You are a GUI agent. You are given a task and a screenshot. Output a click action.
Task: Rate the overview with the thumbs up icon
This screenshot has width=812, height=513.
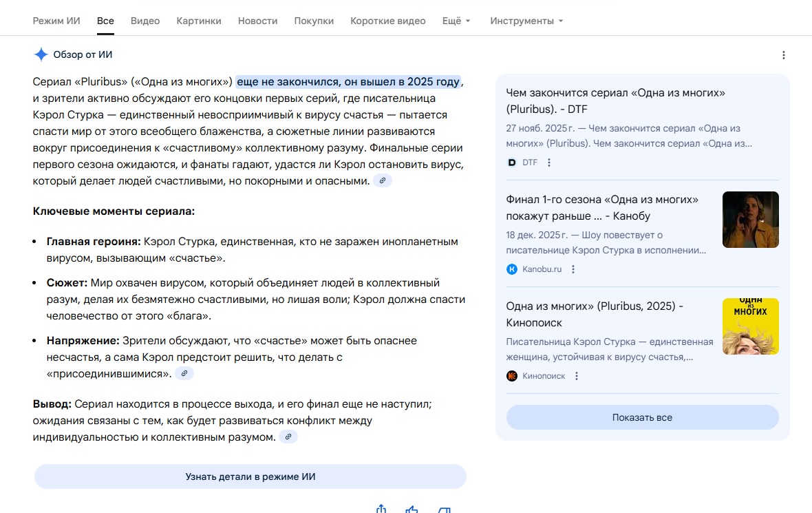(412, 510)
